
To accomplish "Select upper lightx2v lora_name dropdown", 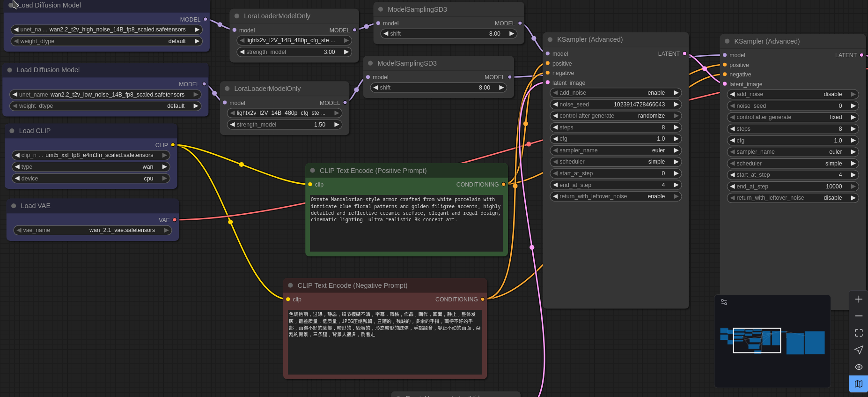I will click(294, 40).
